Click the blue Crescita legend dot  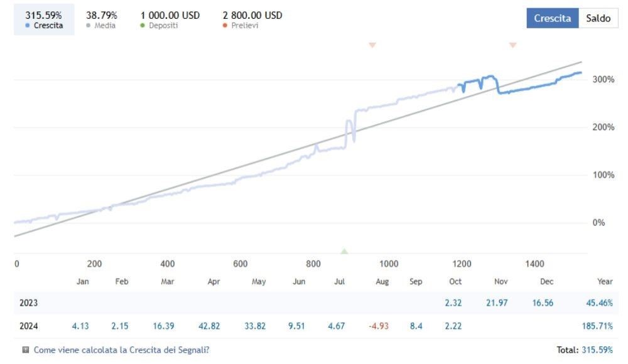coord(27,25)
